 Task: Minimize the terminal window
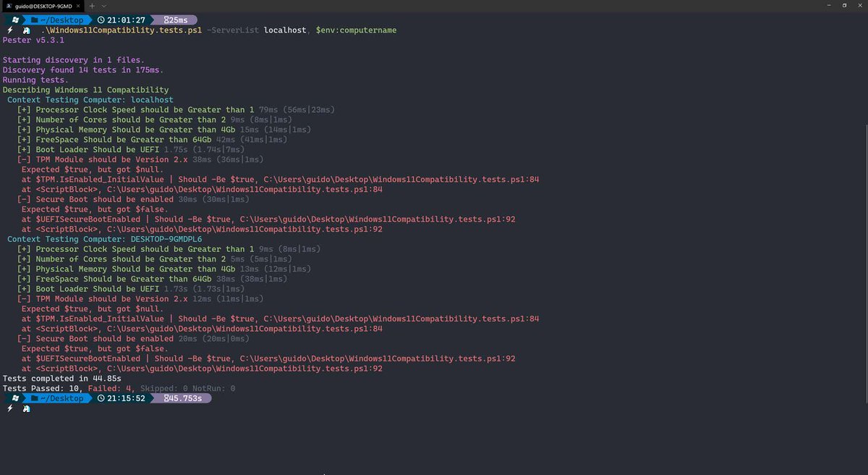pyautogui.click(x=827, y=5)
